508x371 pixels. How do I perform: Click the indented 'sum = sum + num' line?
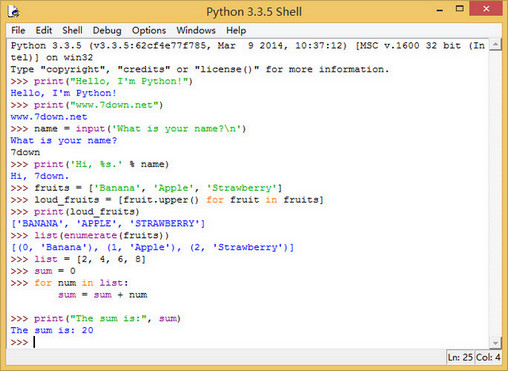tap(103, 295)
